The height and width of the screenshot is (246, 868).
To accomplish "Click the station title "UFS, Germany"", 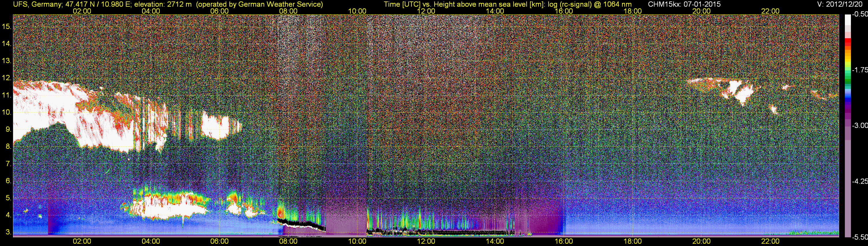I will point(37,4).
